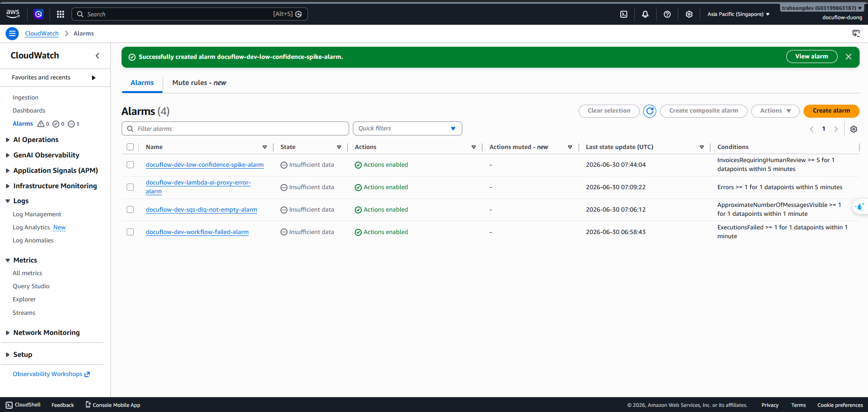Open Ingestion in the sidebar
The image size is (868, 412).
tap(25, 98)
